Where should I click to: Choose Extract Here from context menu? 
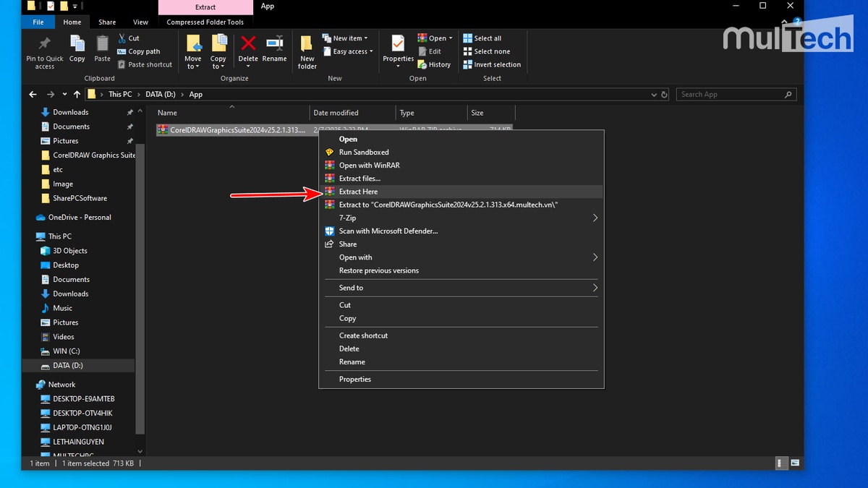pyautogui.click(x=358, y=192)
